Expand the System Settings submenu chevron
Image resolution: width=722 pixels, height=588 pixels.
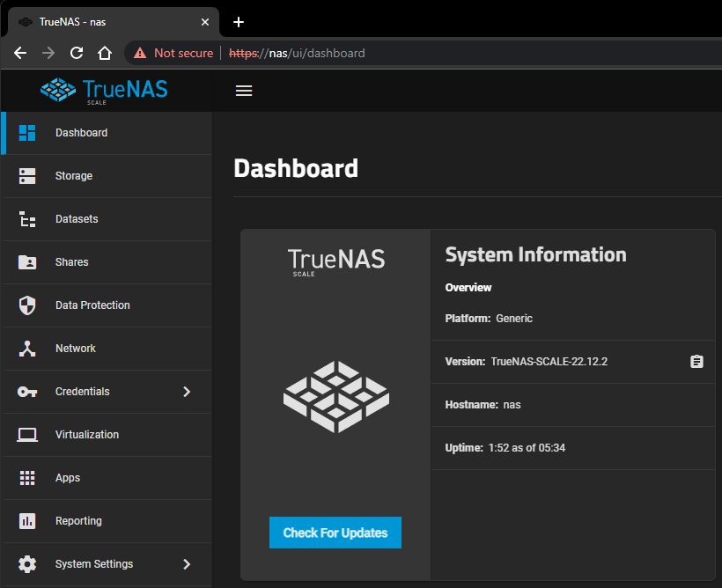tap(187, 564)
